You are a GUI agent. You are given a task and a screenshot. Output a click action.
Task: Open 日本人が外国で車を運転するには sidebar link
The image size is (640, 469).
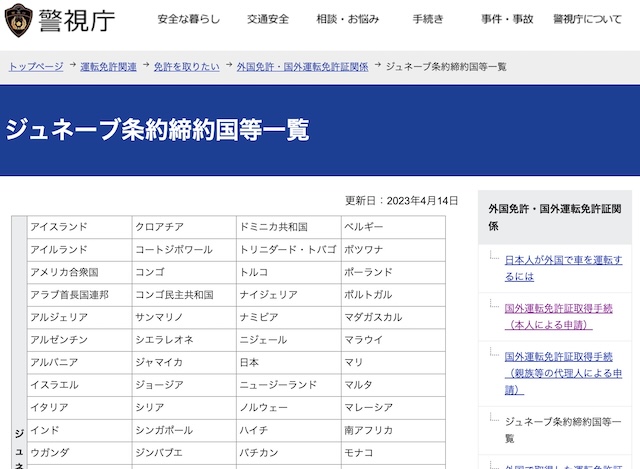click(563, 268)
